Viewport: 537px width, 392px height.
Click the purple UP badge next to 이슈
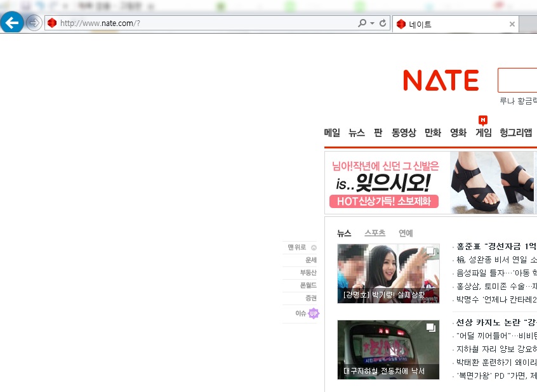[314, 313]
